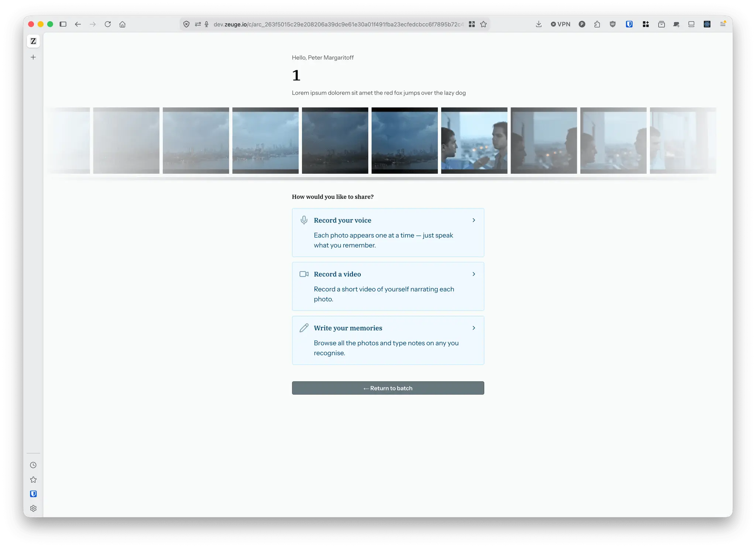Open the extensions puzzle icon
This screenshot has height=548, width=756.
597,24
